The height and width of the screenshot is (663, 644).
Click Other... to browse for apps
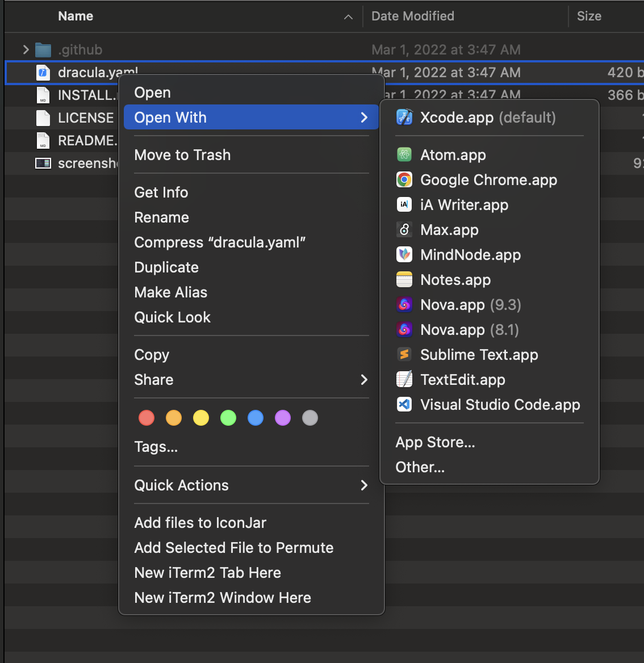click(x=420, y=467)
